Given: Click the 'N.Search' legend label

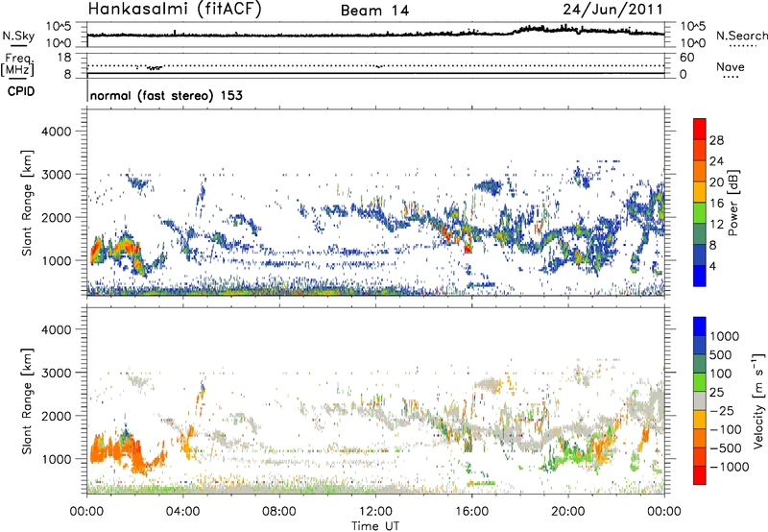Looking at the screenshot, I should [x=742, y=36].
